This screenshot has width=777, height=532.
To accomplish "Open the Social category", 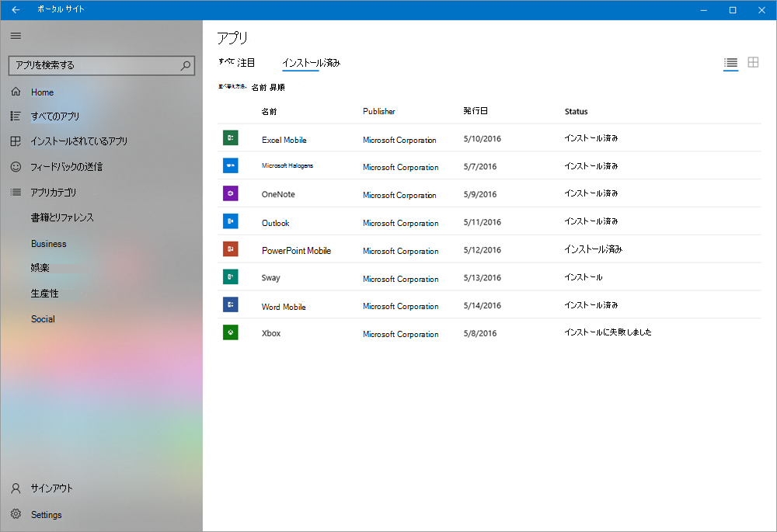I will 43,319.
